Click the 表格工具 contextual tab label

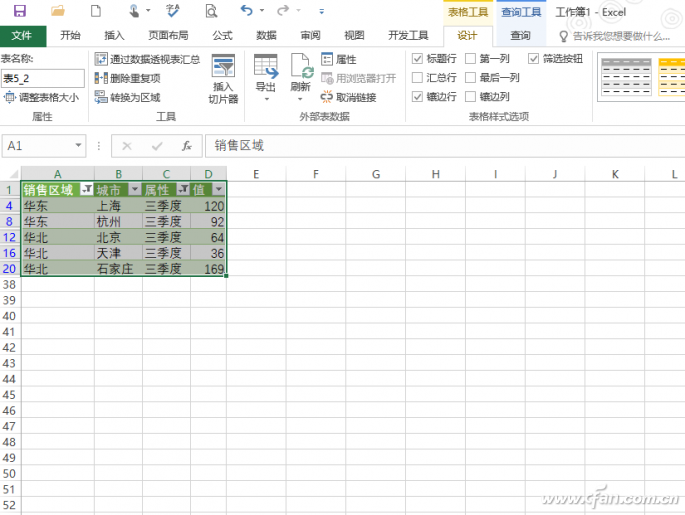468,12
